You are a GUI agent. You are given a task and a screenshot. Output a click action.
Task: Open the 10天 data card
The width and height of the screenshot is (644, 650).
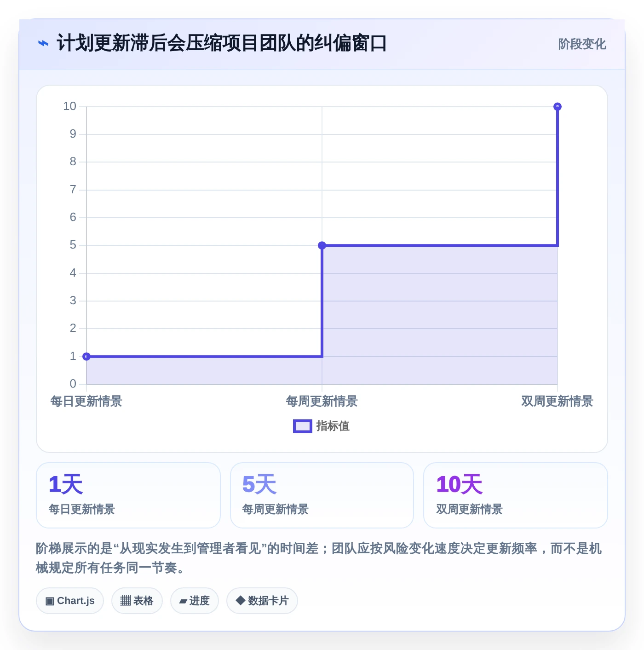coord(516,495)
